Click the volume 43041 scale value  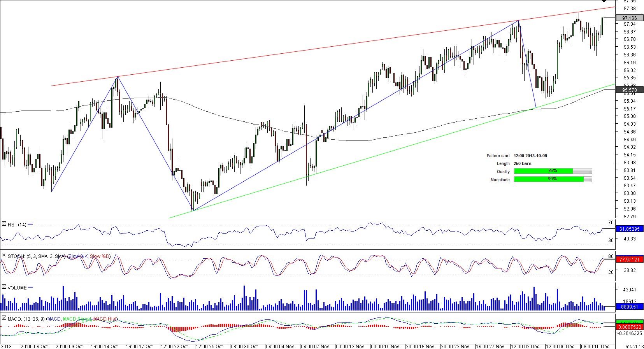pos(630,290)
